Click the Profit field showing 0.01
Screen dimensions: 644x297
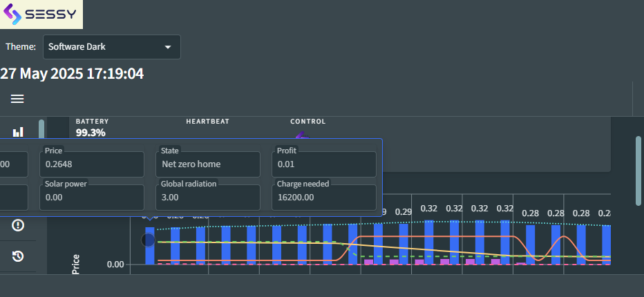pyautogui.click(x=324, y=164)
